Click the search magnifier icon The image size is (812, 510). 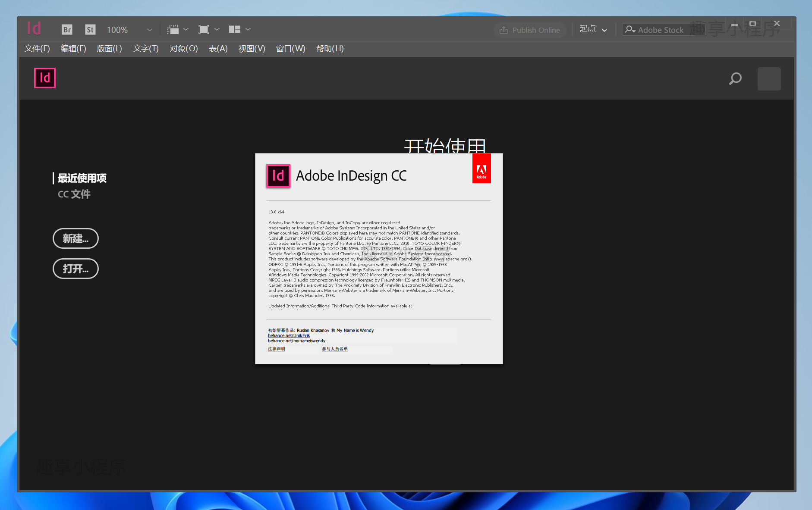[x=735, y=79]
